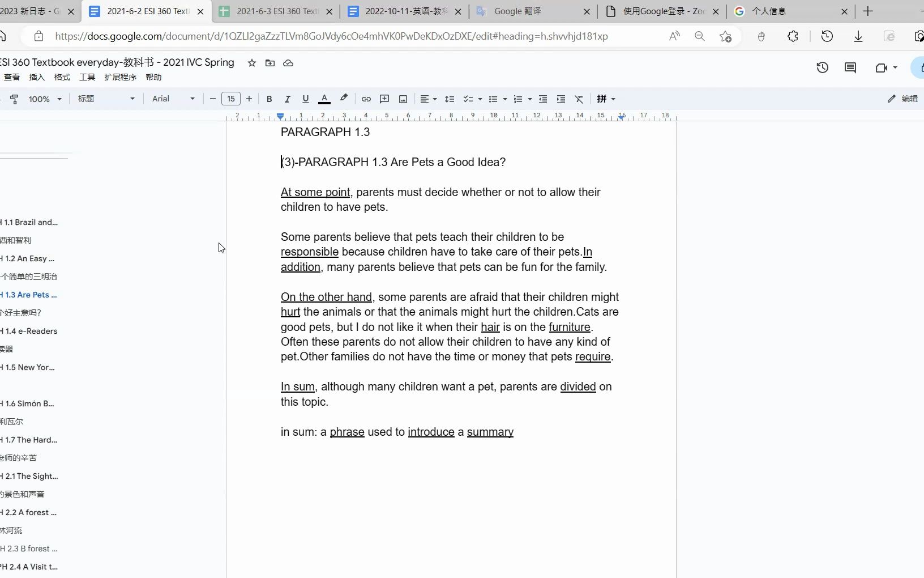Go to outline item 1.7 The Hard...

(29, 440)
